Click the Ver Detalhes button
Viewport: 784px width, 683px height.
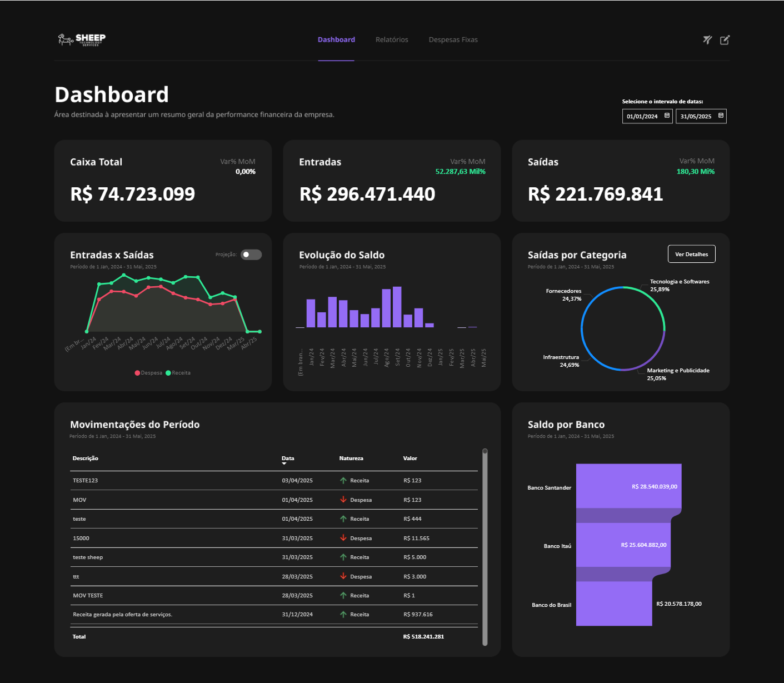click(691, 254)
